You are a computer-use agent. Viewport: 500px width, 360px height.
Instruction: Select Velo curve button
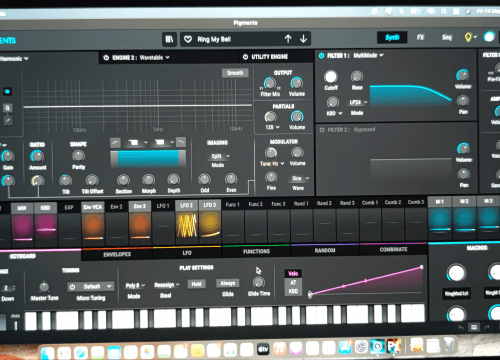click(293, 274)
